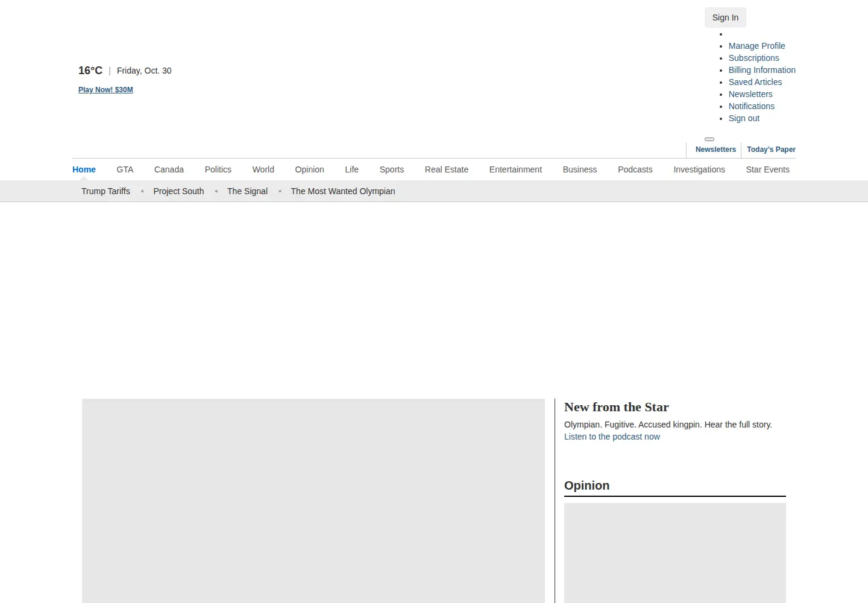Click the Opinion section image placeholder

(675, 553)
